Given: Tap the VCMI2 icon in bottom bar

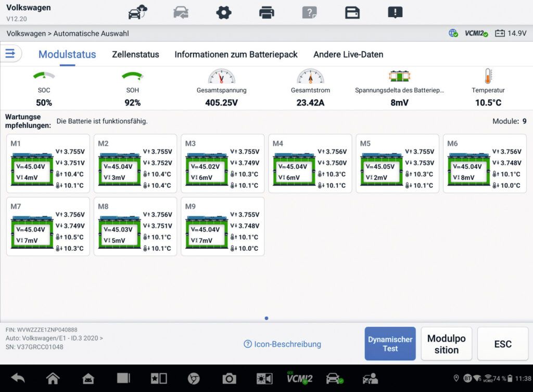Looking at the screenshot, I should click(x=299, y=378).
